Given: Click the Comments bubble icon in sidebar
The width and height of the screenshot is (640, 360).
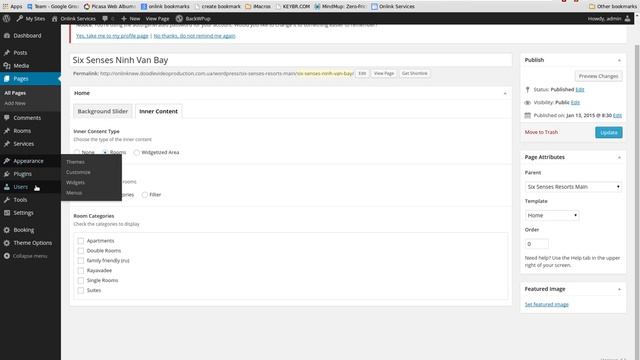Looking at the screenshot, I should tap(7, 118).
